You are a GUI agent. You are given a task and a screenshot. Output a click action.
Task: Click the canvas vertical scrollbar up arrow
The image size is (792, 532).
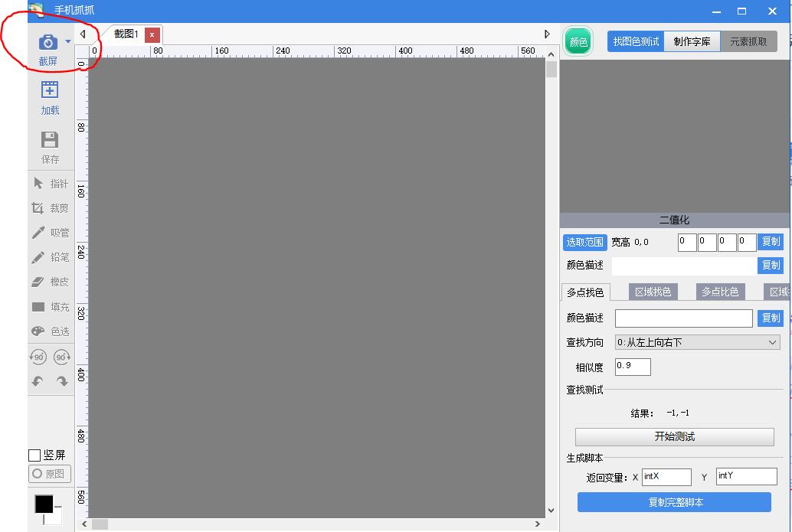[551, 54]
